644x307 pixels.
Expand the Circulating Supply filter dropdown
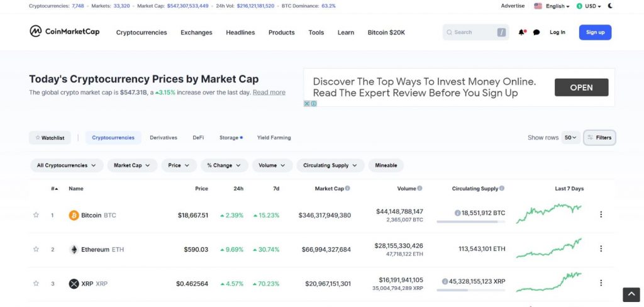(x=331, y=165)
